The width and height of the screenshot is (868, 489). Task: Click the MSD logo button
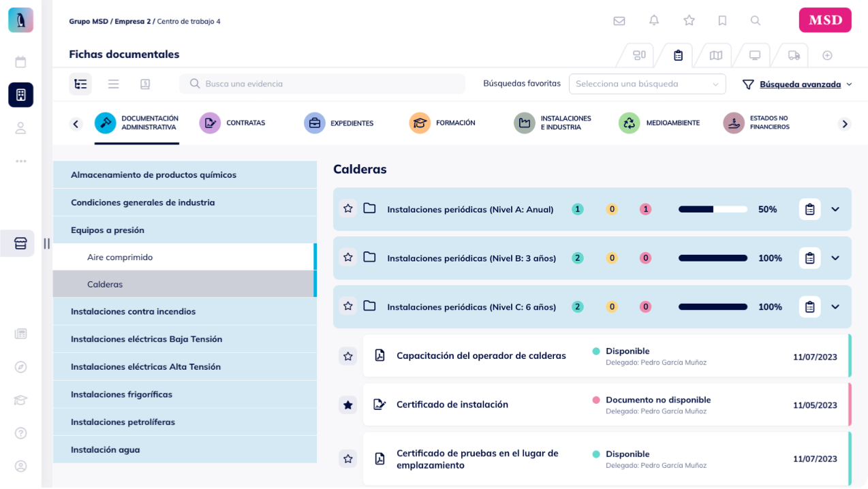click(x=825, y=20)
